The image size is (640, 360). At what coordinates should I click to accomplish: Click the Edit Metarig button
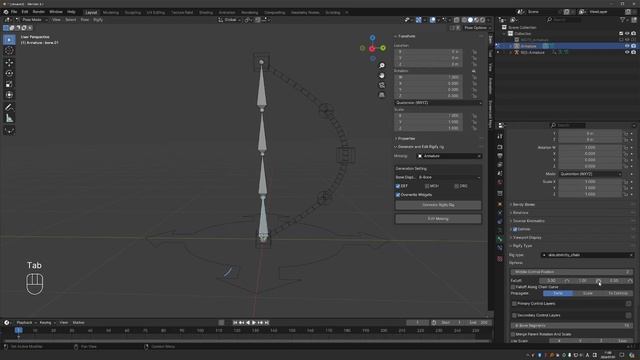pos(438,219)
